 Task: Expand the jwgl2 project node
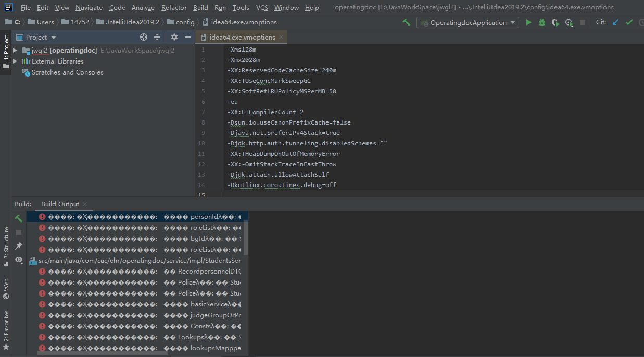[x=14, y=50]
